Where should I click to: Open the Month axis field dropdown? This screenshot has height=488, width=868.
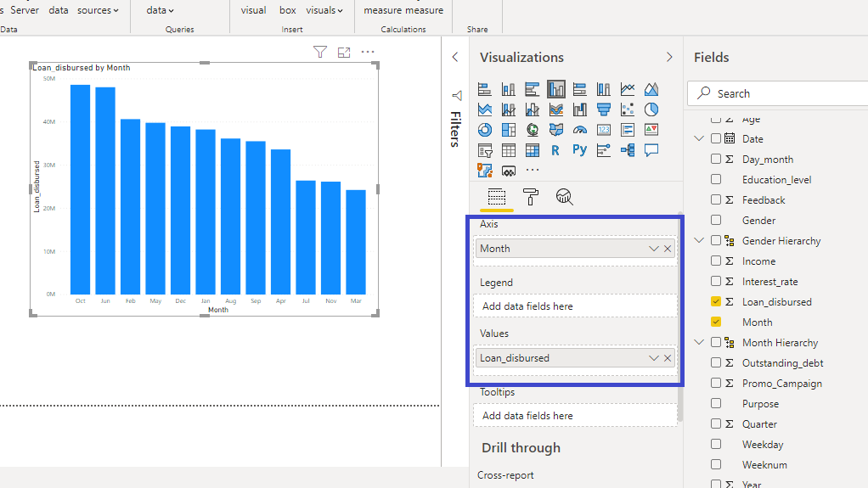653,249
